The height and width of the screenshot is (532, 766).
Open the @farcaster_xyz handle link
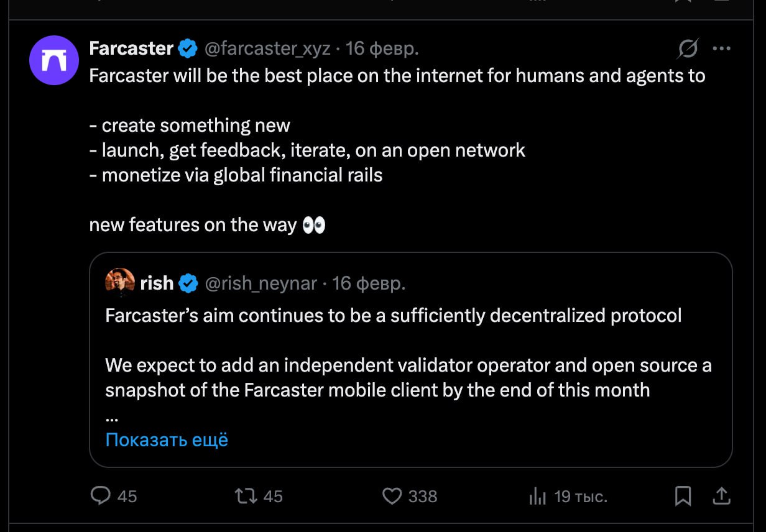(267, 48)
